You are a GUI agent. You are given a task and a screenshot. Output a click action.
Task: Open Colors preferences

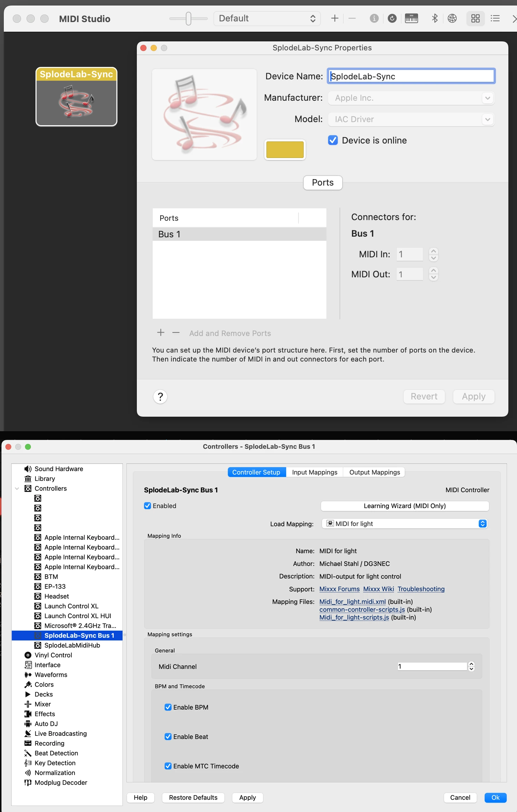click(44, 684)
